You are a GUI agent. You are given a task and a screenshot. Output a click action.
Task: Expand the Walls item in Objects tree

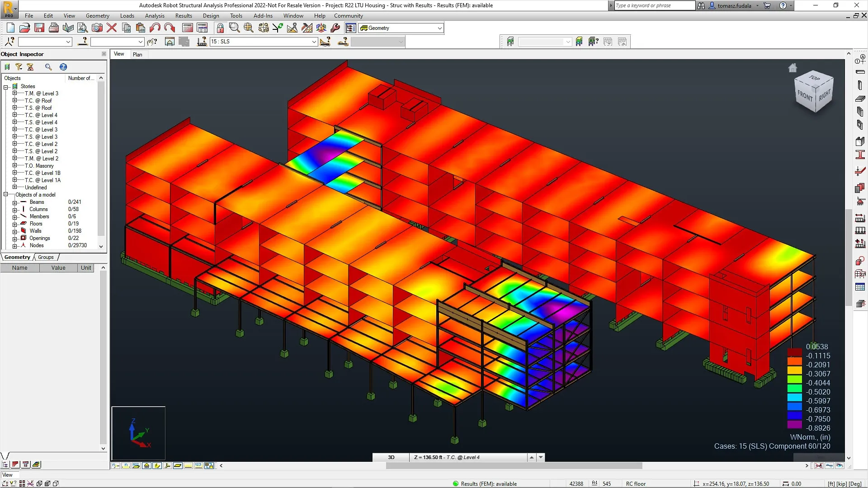tap(15, 231)
